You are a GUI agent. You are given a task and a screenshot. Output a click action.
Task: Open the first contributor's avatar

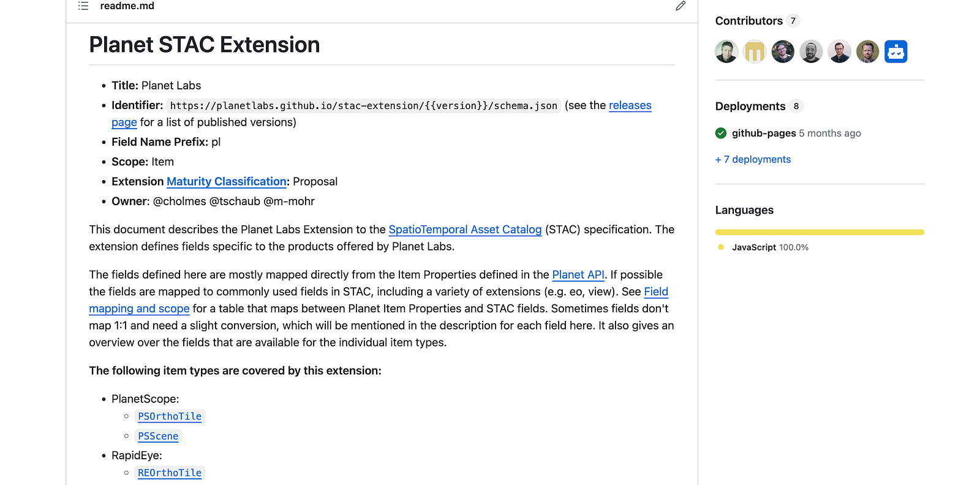click(x=726, y=51)
